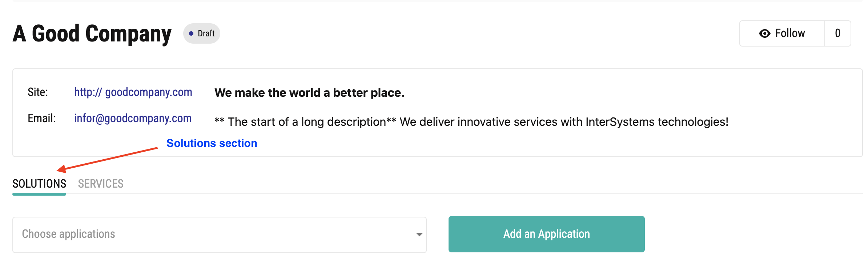Click the green underline beneath SOLUTIONS tab
The width and height of the screenshot is (868, 264).
tap(39, 194)
